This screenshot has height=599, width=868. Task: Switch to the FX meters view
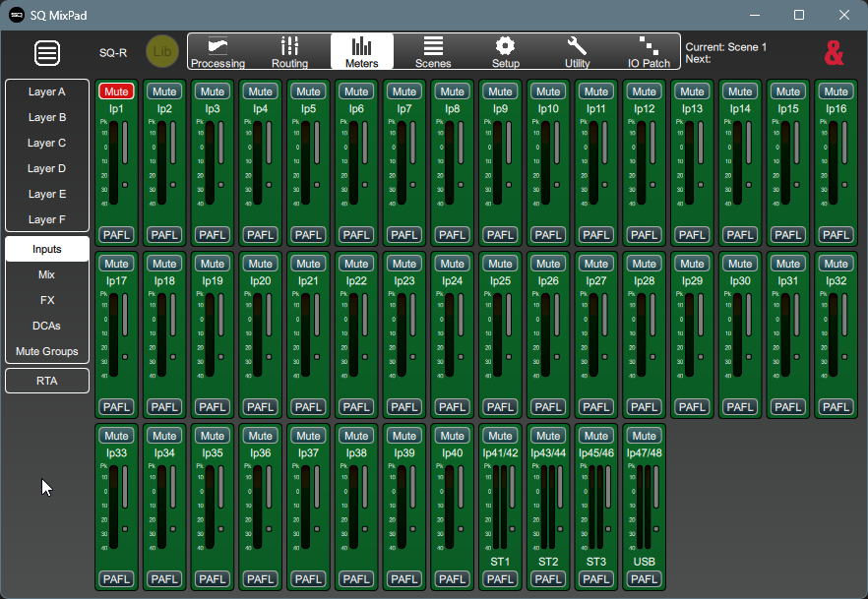point(47,300)
